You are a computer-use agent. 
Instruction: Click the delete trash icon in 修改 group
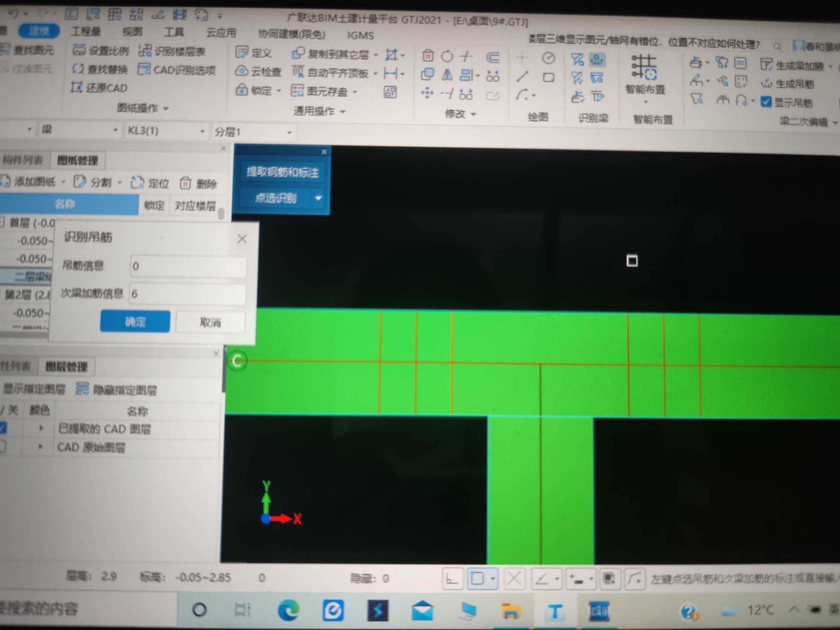427,55
